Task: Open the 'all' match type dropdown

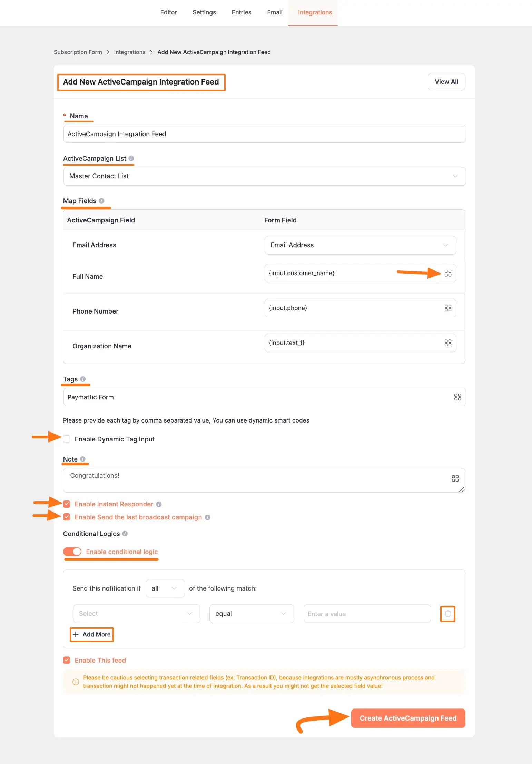Action: [x=165, y=588]
